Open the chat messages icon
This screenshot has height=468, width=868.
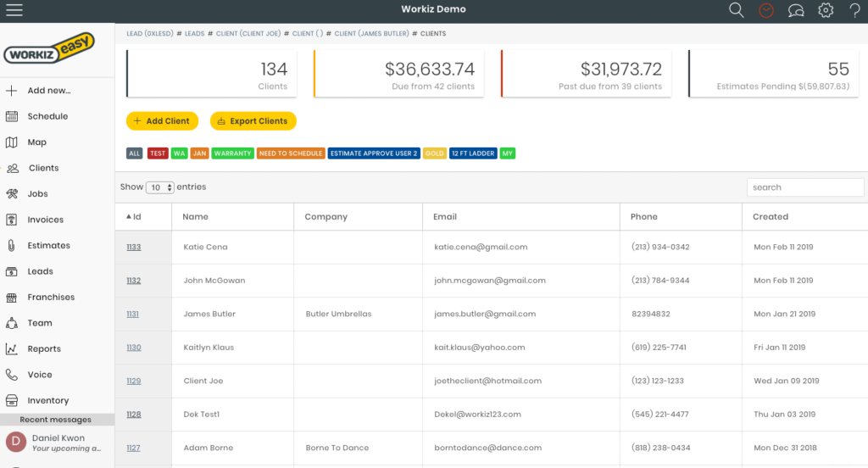pyautogui.click(x=796, y=10)
